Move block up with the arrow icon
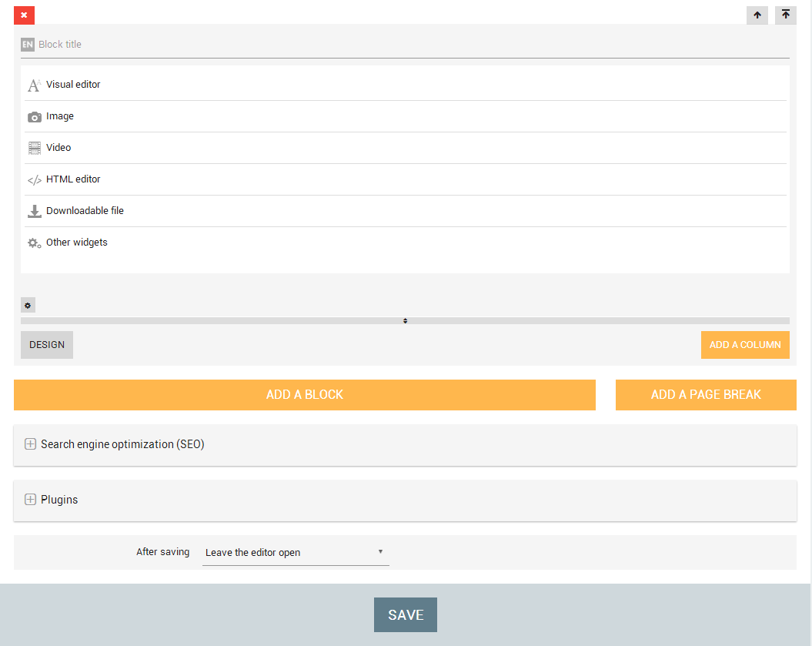This screenshot has width=812, height=646. click(x=757, y=15)
